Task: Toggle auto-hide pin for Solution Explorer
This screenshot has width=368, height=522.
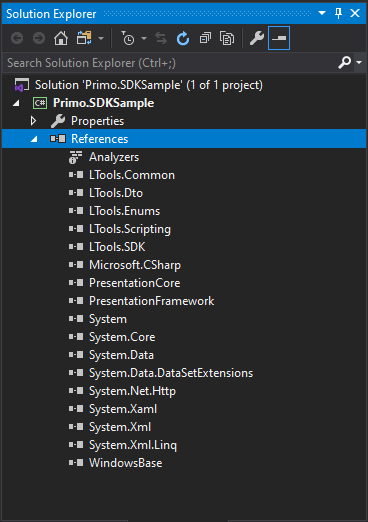Action: pyautogui.click(x=338, y=13)
